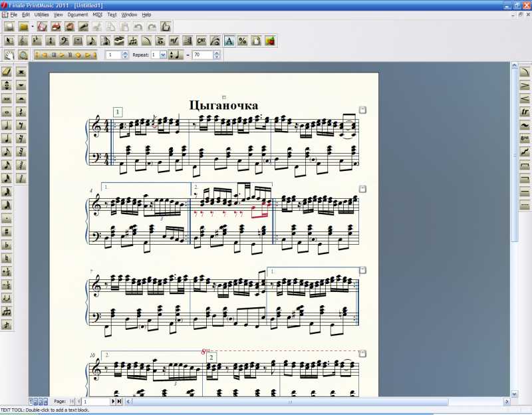Select the dashed line smart shape
Viewport: 532px width, 415px height.
[525, 206]
